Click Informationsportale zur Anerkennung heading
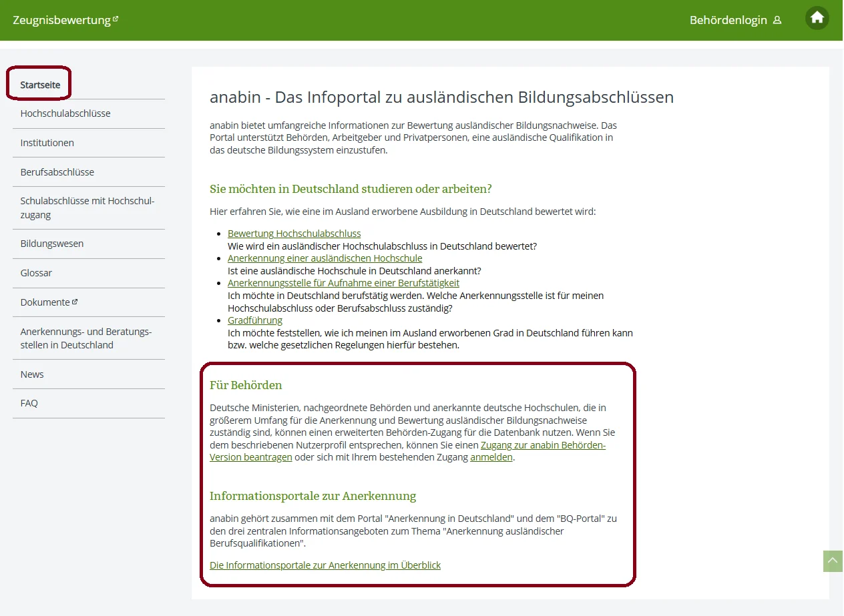This screenshot has height=616, width=844. 312,496
